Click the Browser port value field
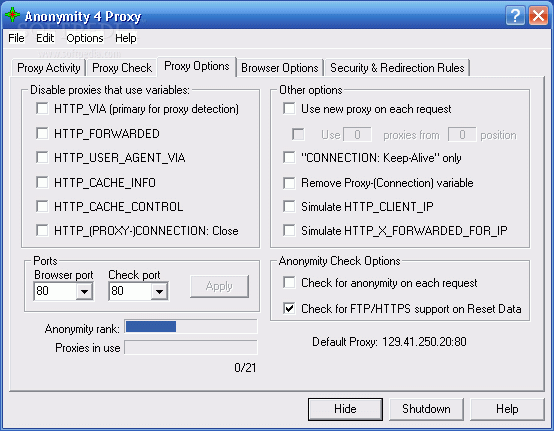 55,291
